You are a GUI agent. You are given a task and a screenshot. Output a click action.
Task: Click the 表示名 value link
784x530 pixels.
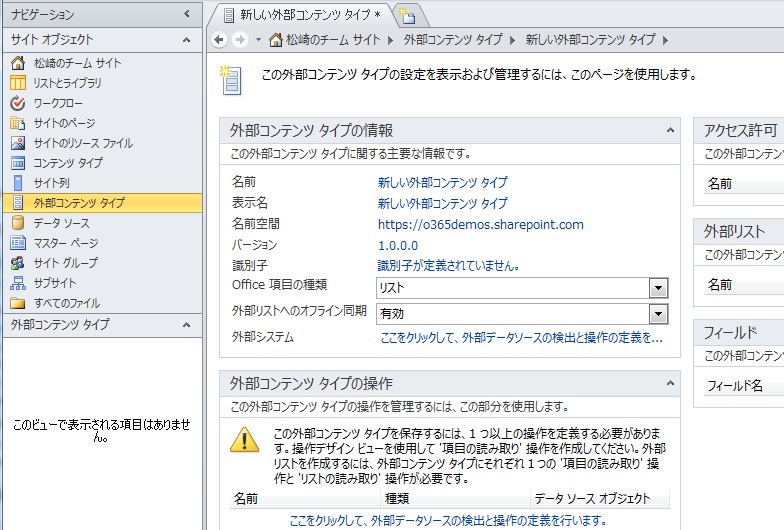[442, 203]
